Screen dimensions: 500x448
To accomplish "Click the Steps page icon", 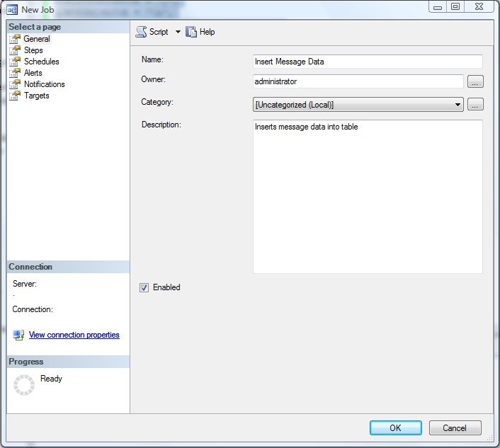I will click(x=15, y=50).
